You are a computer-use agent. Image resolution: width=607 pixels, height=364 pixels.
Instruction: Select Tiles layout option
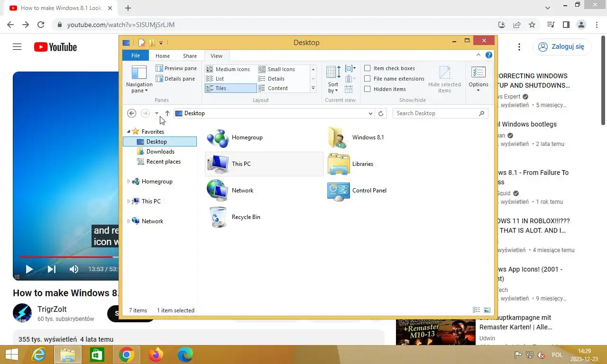pyautogui.click(x=230, y=88)
